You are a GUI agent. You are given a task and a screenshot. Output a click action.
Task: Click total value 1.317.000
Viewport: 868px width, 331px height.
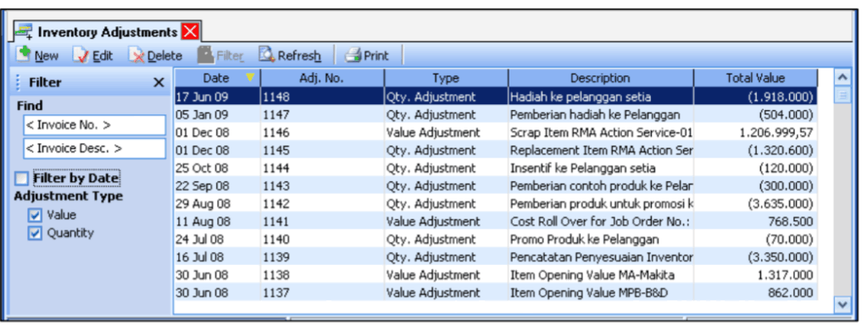786,275
